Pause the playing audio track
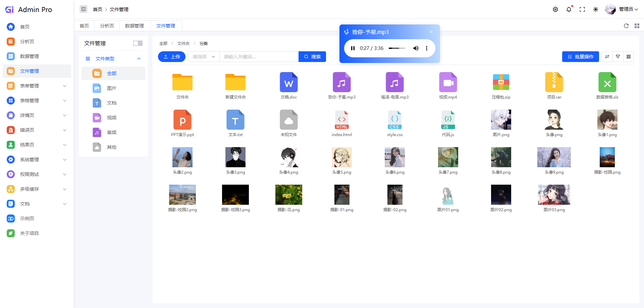 [353, 48]
